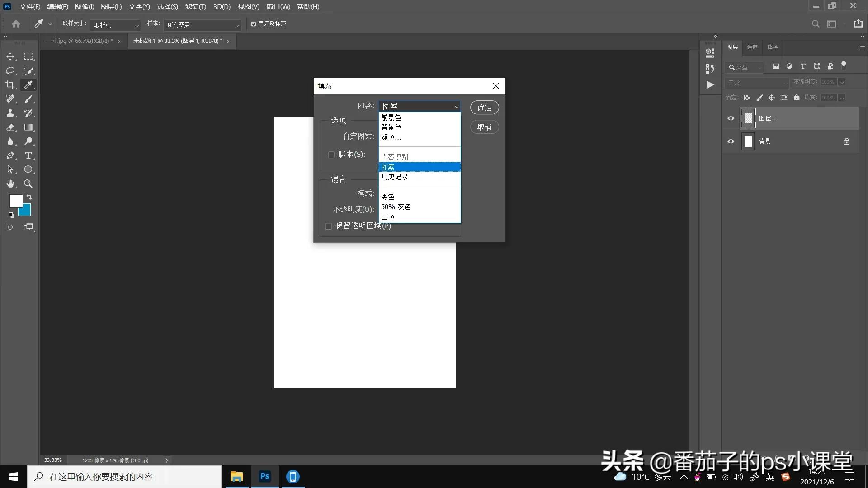
Task: Open the layer blend mode dropdown showing 正常
Action: (x=757, y=83)
